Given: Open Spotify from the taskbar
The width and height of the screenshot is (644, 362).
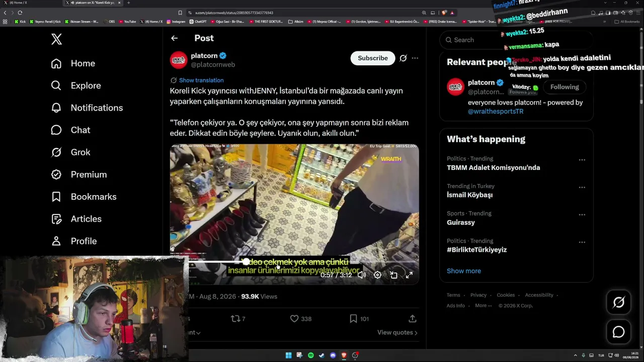Looking at the screenshot, I should [x=310, y=355].
